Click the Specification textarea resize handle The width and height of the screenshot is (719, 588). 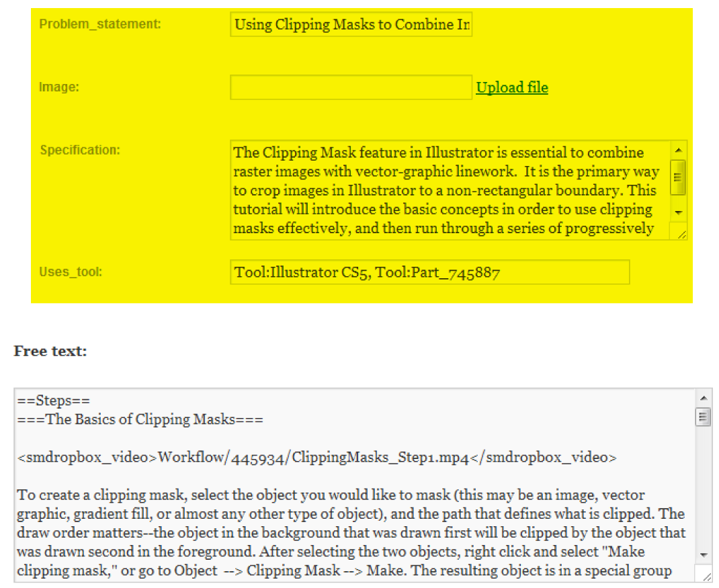click(x=681, y=234)
